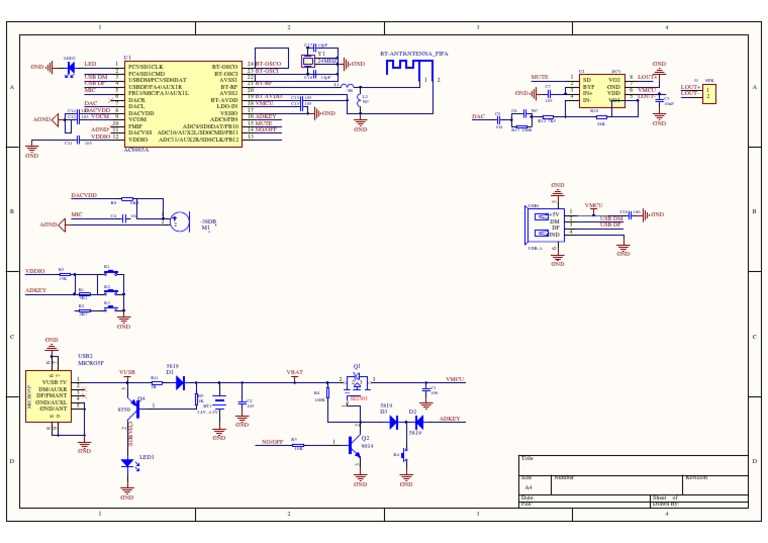
Task: Click the DACVDD label above the microphone
Action: (84, 195)
